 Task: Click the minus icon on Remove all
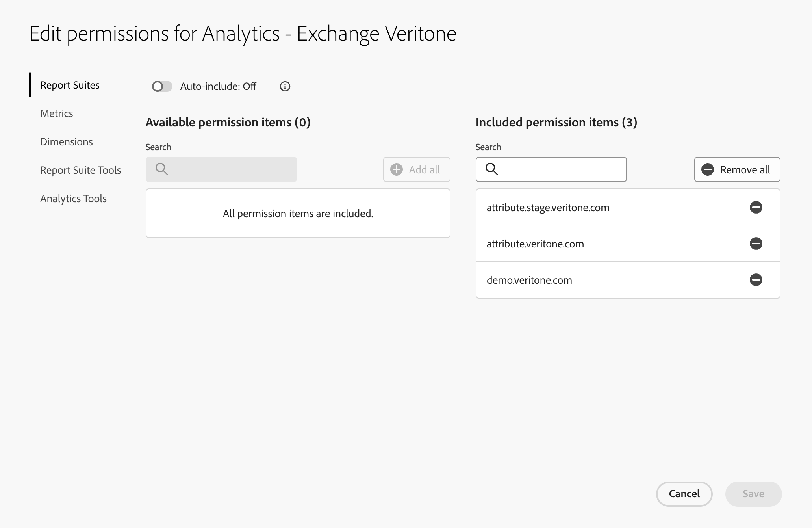[x=708, y=169]
